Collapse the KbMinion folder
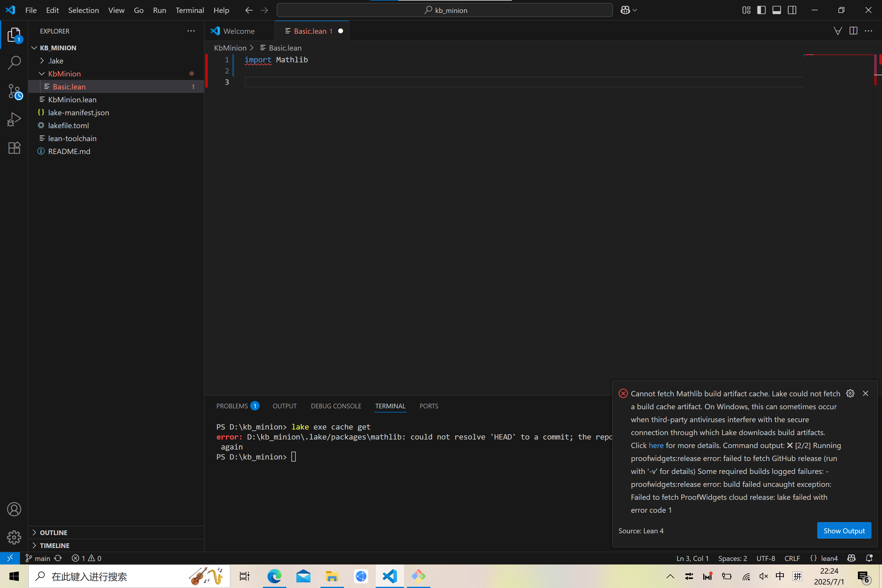The width and height of the screenshot is (882, 588). [64, 74]
